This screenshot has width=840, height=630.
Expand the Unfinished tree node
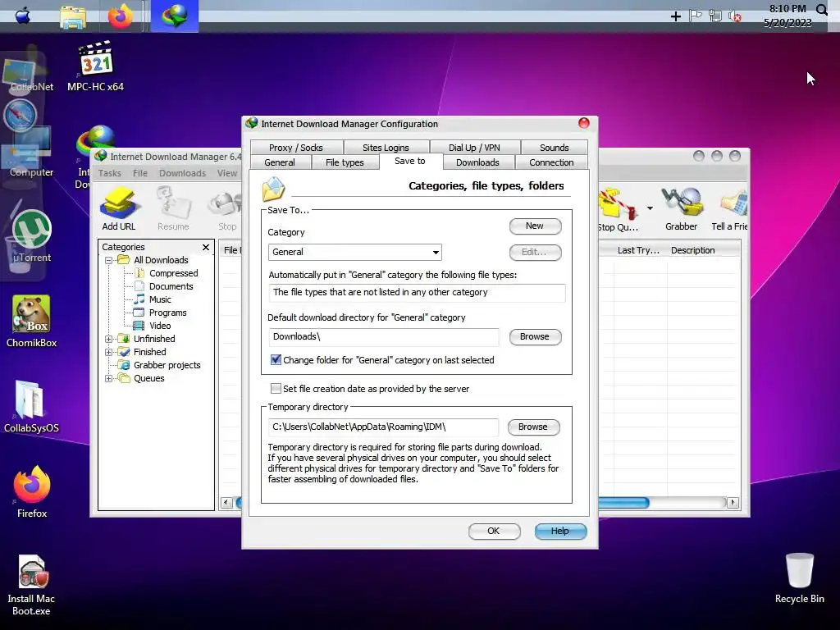109,339
